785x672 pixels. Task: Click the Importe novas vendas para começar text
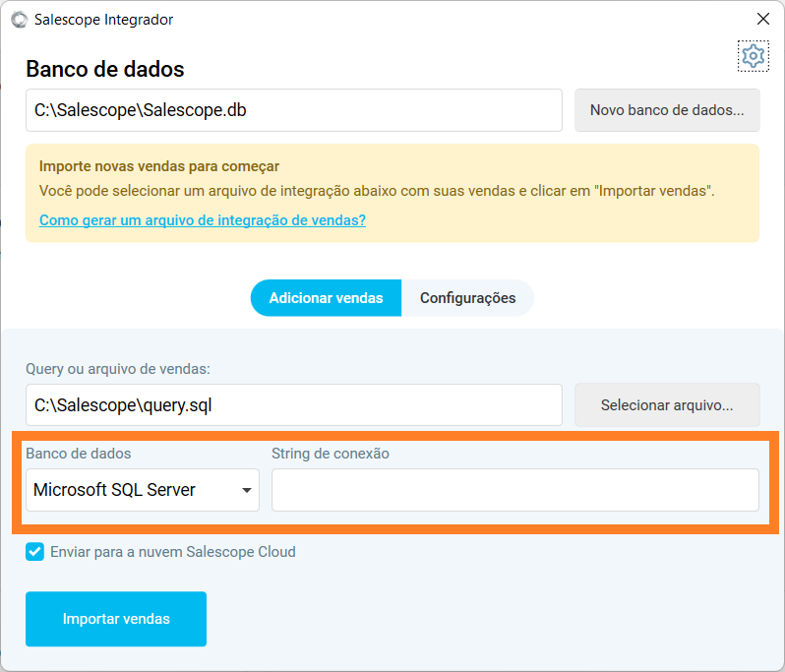click(159, 166)
